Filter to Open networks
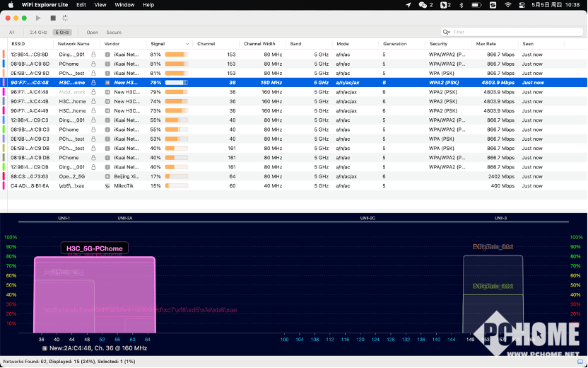588x368 pixels. point(93,33)
